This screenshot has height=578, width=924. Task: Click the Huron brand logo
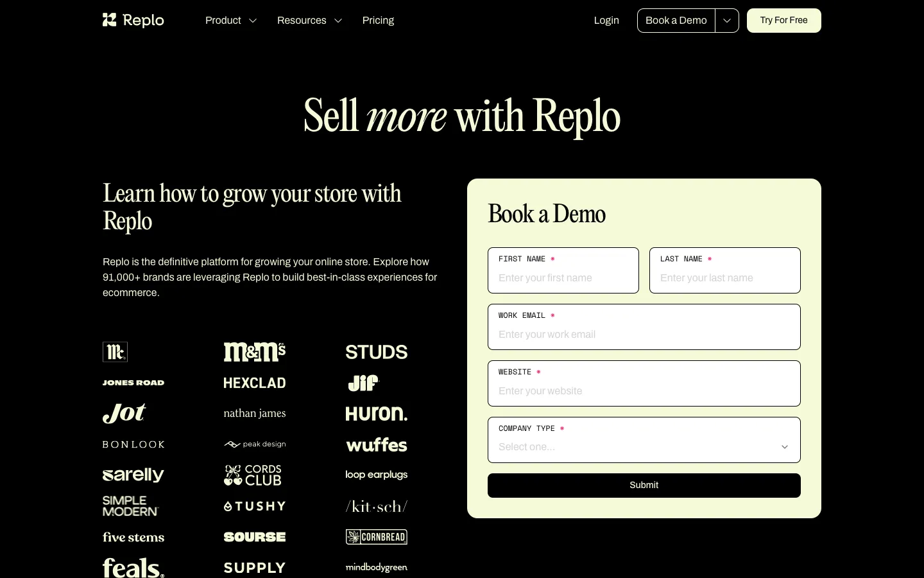(377, 414)
